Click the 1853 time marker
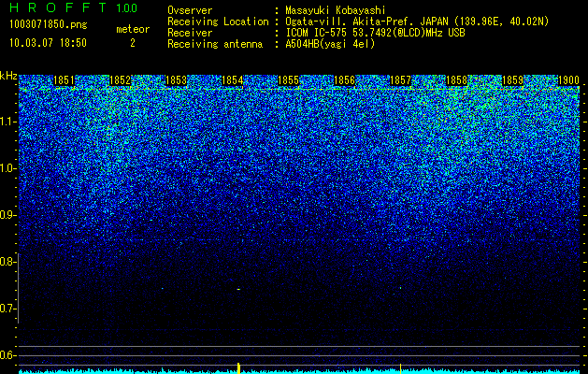588x374 pixels. coord(176,80)
